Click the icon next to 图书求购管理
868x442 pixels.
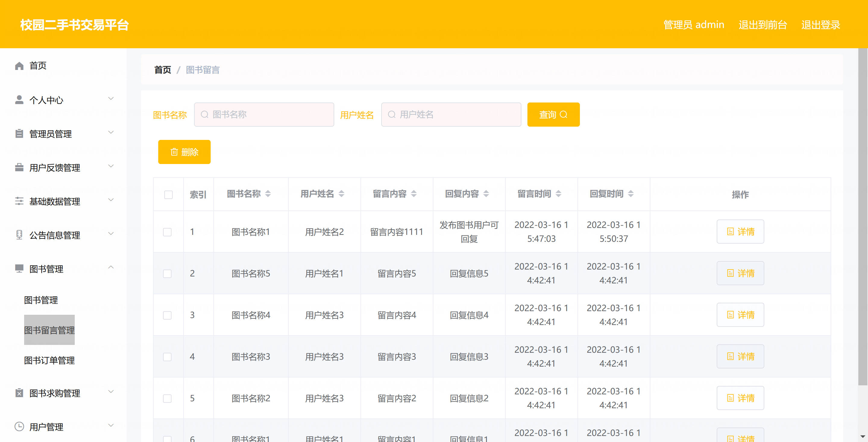point(19,393)
